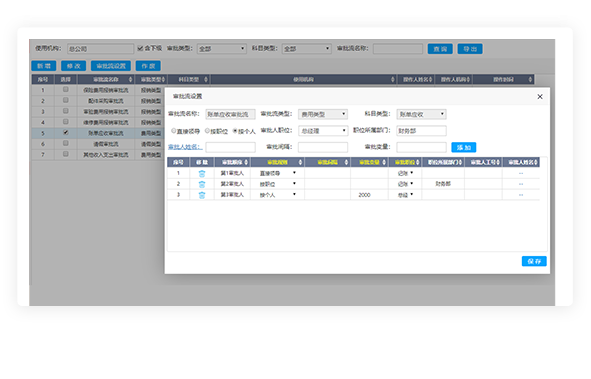591x379 pixels.
Task: Open the 审批人职位 dropdown showing 总经理
Action: point(323,131)
